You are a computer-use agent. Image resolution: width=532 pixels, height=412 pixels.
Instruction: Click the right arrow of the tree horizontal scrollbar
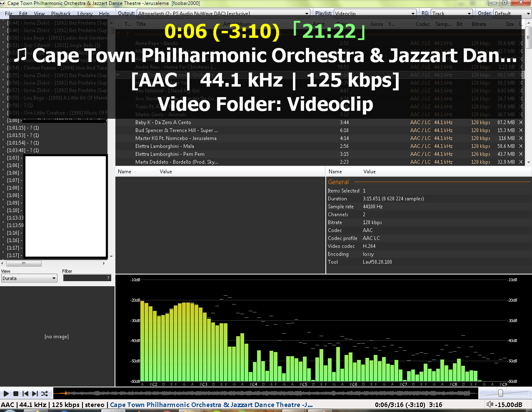pyautogui.click(x=104, y=263)
